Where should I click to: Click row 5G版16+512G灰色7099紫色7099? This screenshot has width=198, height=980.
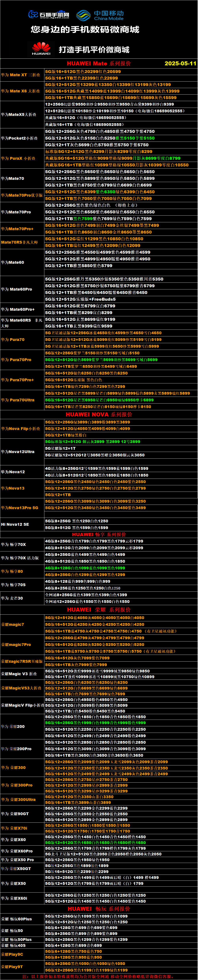coord(121,658)
